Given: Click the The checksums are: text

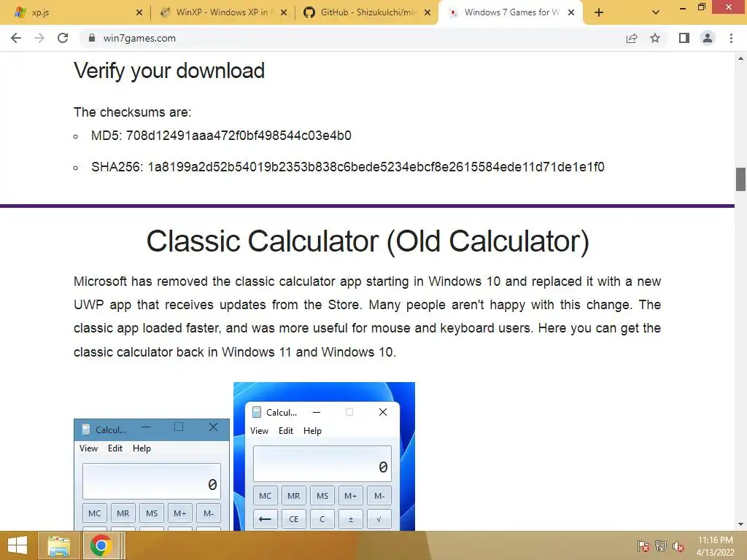Looking at the screenshot, I should 133,112.
